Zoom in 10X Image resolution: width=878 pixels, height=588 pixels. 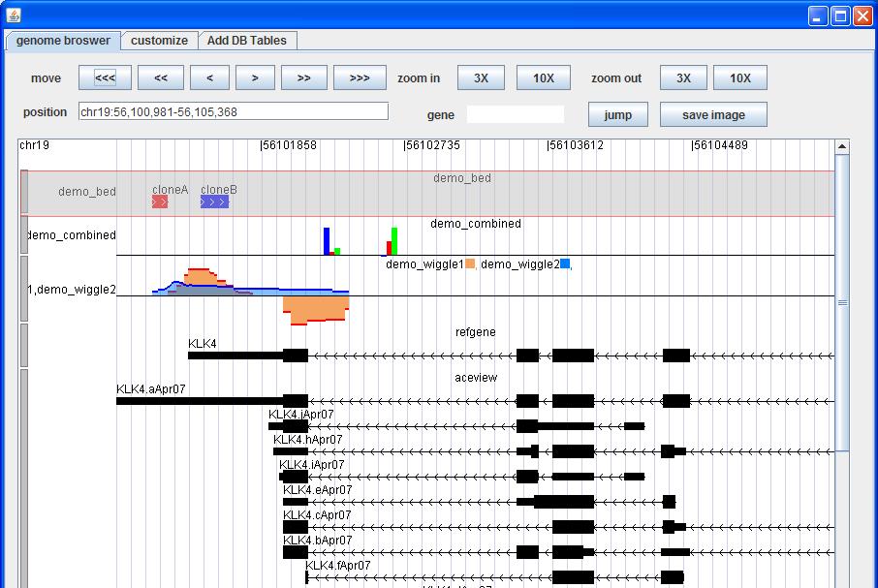pyautogui.click(x=543, y=78)
